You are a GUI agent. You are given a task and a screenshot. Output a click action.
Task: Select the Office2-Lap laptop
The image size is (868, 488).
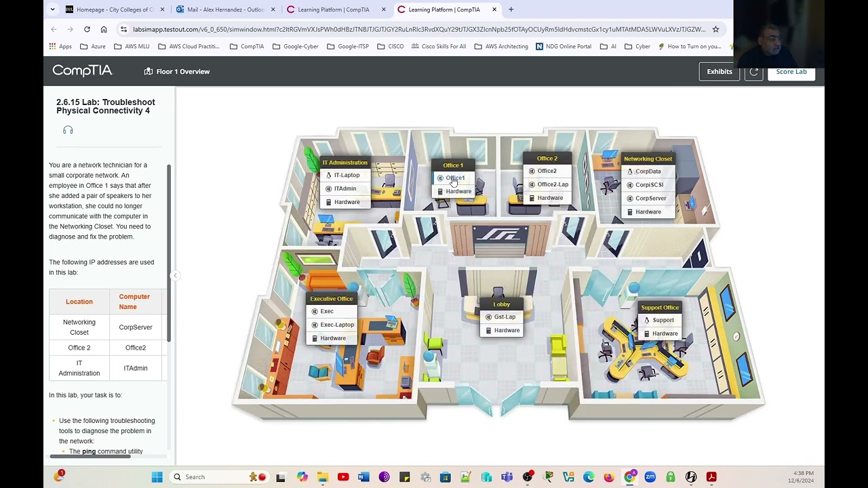click(549, 184)
